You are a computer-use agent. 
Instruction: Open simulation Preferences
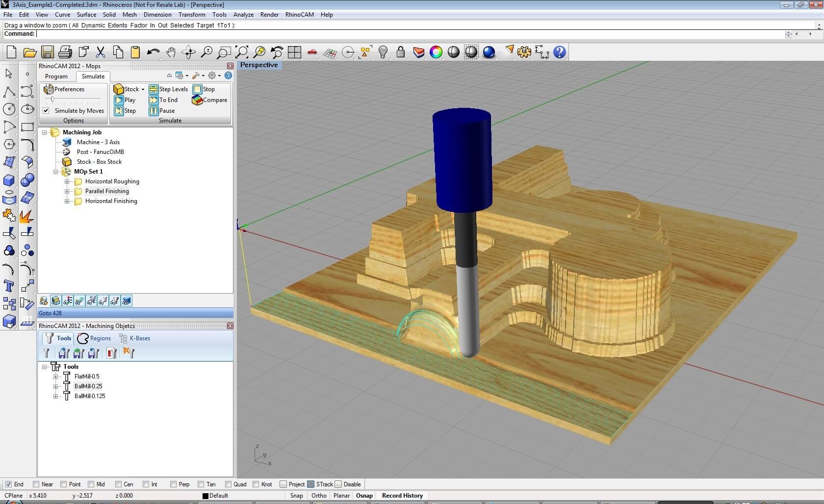tap(64, 89)
